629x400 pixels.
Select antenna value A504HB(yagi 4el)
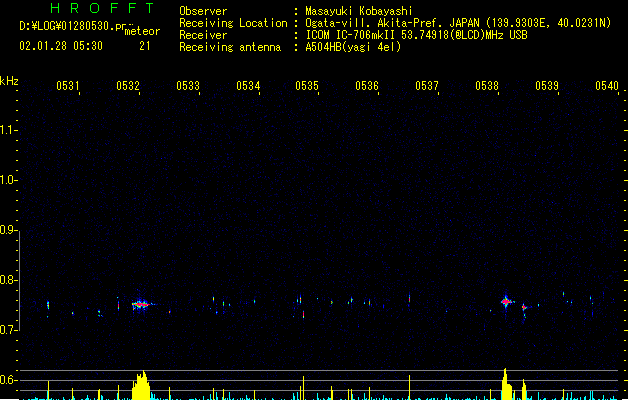point(353,47)
